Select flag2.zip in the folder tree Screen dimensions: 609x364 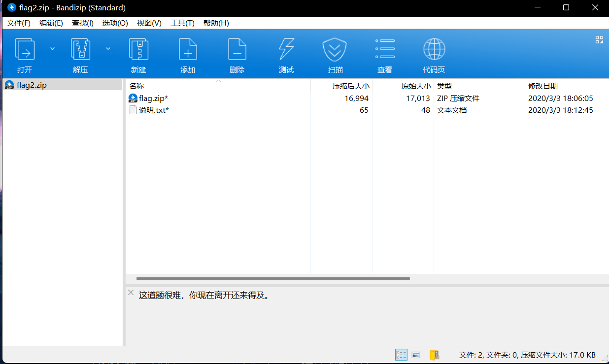click(x=63, y=85)
